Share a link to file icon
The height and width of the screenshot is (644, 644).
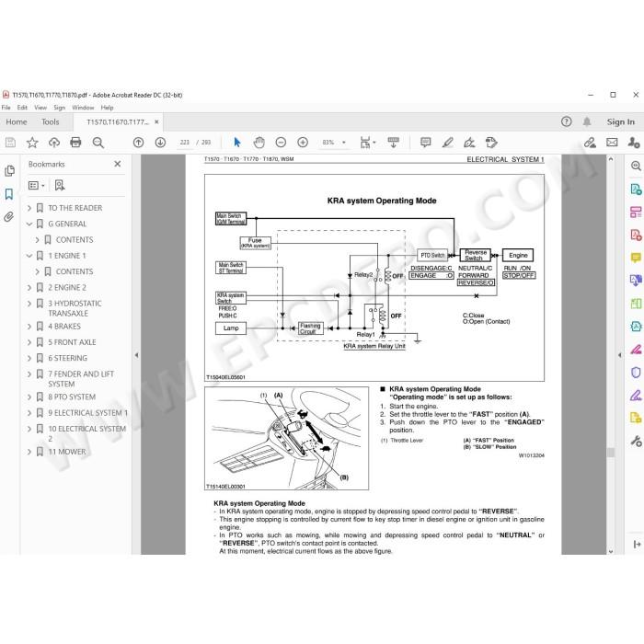click(591, 143)
